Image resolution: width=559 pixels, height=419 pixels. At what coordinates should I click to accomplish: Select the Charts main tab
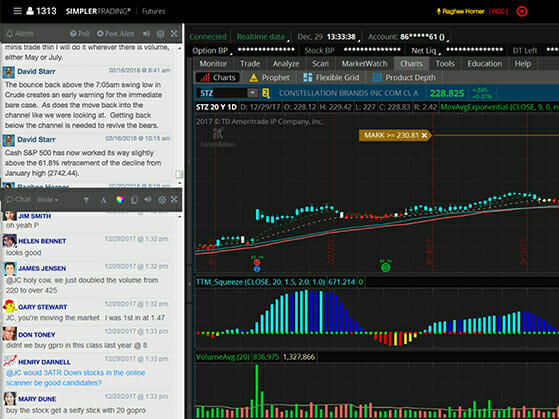pos(411,63)
